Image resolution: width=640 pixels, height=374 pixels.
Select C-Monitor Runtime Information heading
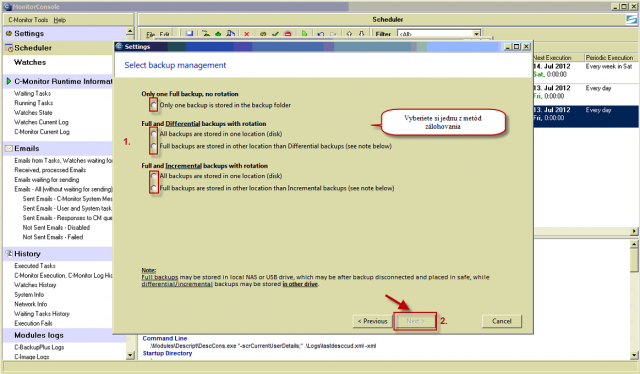click(x=63, y=81)
